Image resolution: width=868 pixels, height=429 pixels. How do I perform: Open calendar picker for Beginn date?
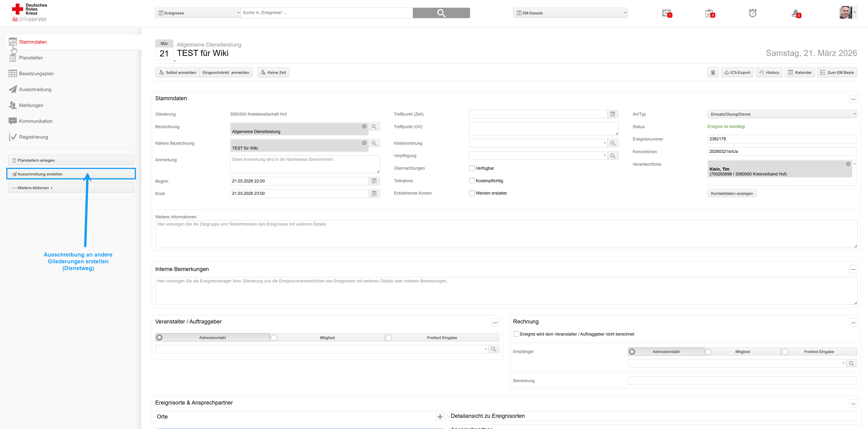tap(374, 181)
